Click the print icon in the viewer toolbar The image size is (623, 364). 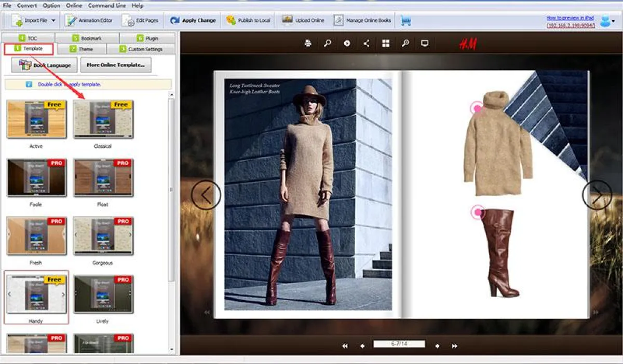pos(308,44)
